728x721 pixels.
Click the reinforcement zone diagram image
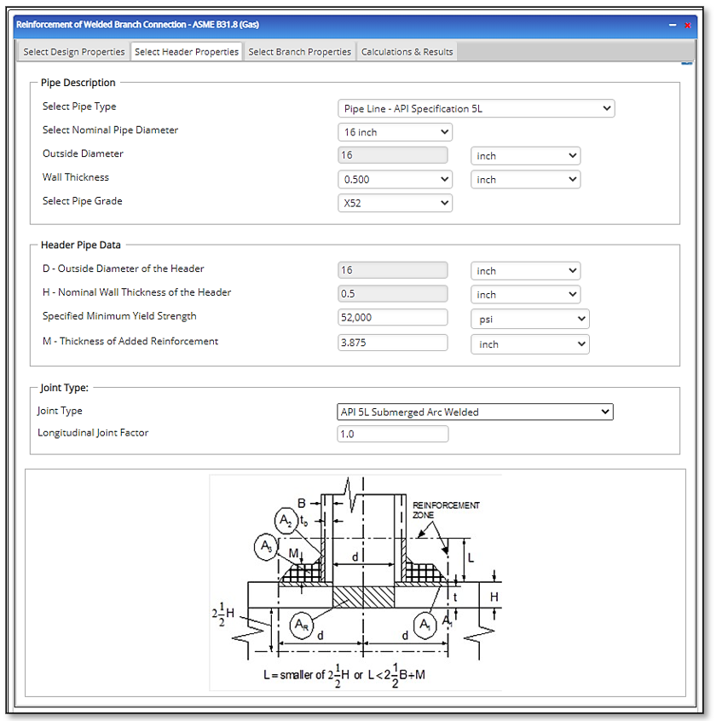[355, 582]
